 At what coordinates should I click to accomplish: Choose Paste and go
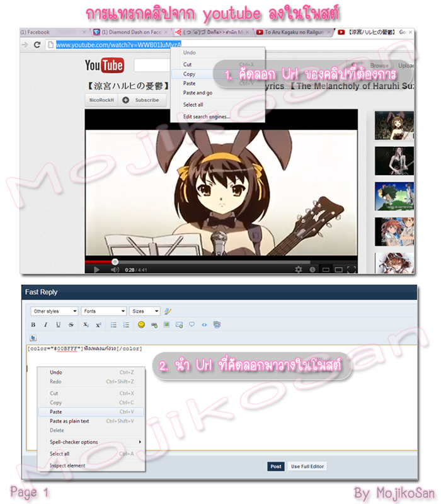click(218, 93)
